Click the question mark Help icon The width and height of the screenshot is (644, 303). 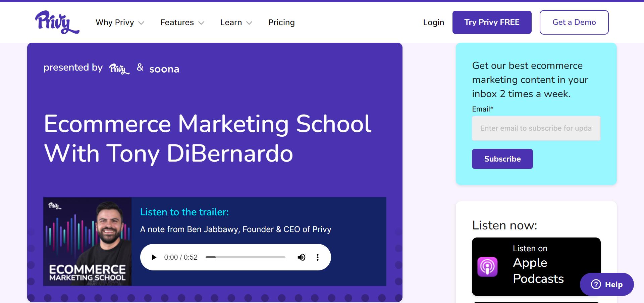(596, 285)
